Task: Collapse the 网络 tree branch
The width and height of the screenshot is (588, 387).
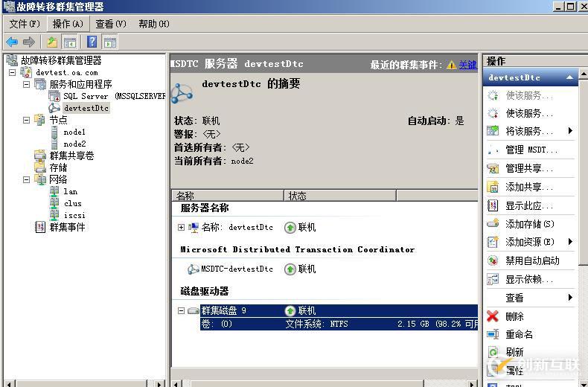Action: pos(26,179)
